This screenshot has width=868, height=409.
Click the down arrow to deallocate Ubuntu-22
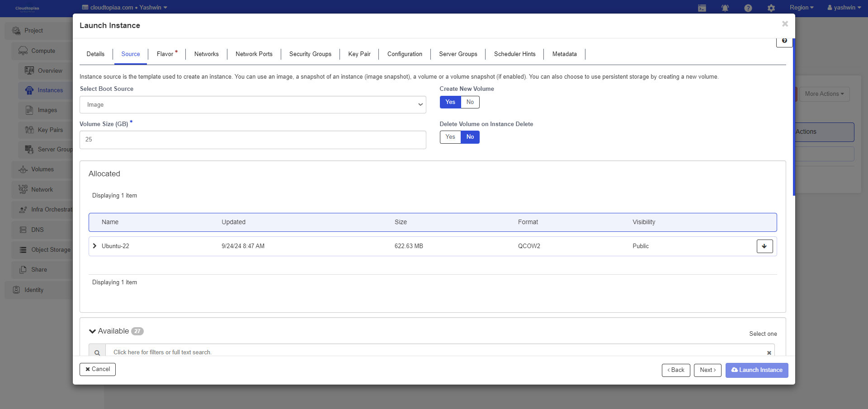pos(764,246)
